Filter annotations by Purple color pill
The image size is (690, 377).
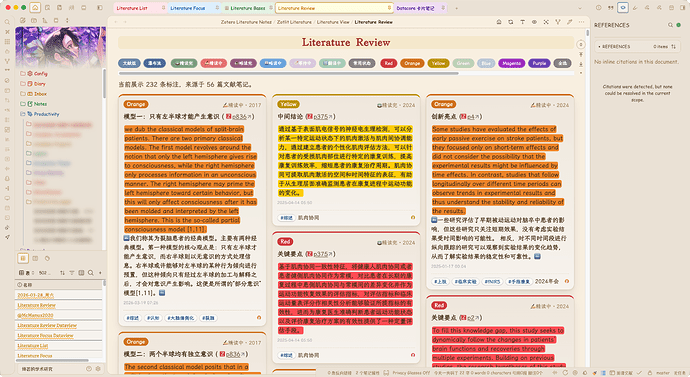point(539,63)
